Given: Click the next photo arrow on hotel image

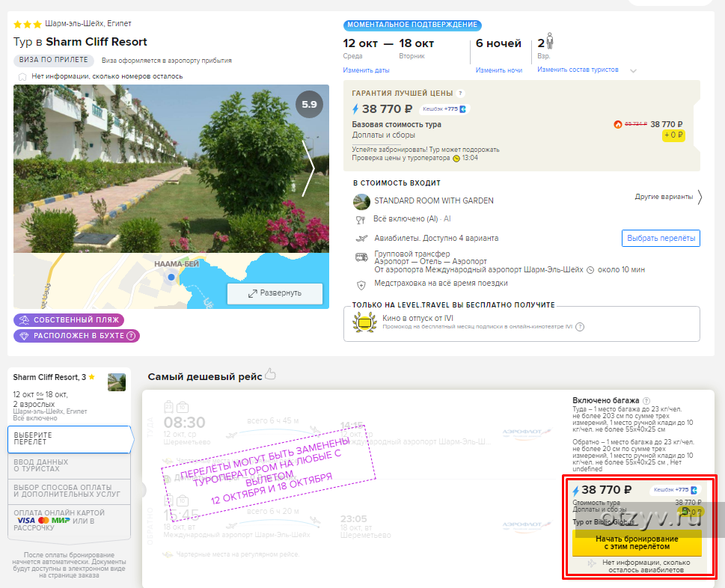Looking at the screenshot, I should tap(308, 168).
